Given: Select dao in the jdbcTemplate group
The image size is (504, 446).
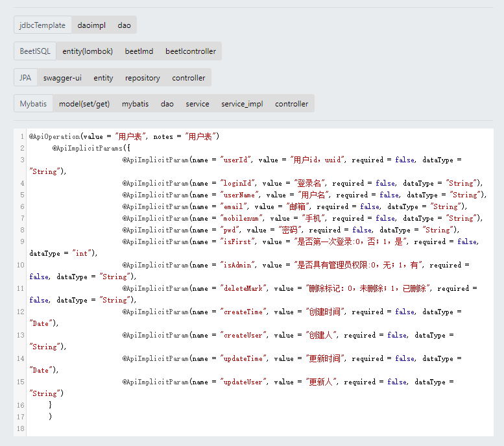Looking at the screenshot, I should (x=124, y=25).
